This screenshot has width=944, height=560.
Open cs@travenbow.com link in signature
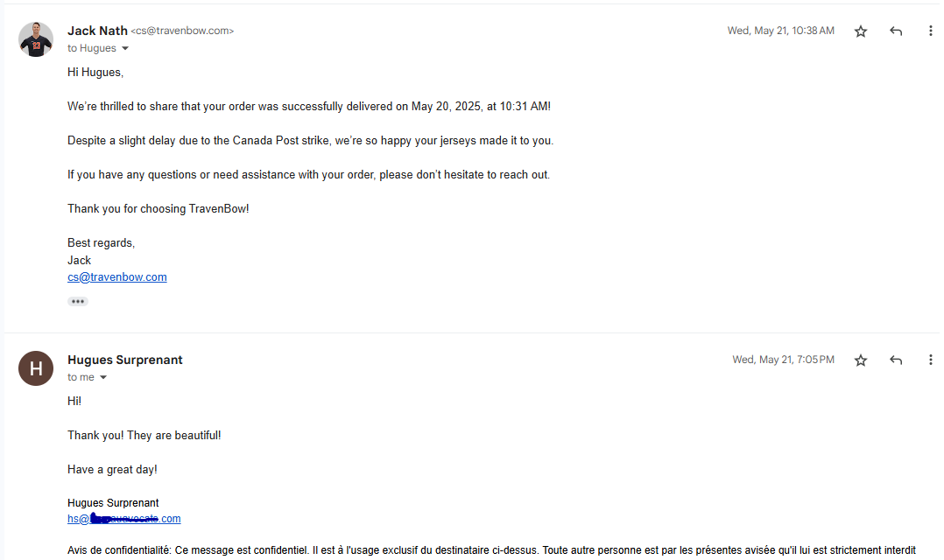116,277
